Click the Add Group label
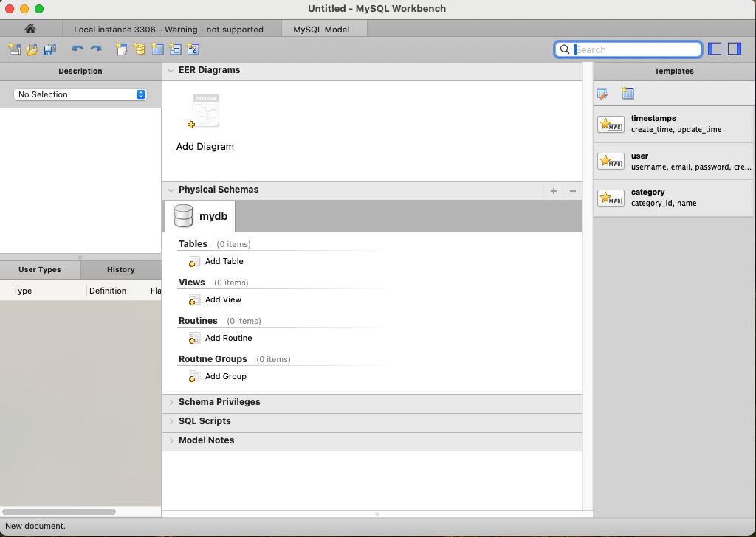Viewport: 756px width, 537px height. tap(226, 376)
